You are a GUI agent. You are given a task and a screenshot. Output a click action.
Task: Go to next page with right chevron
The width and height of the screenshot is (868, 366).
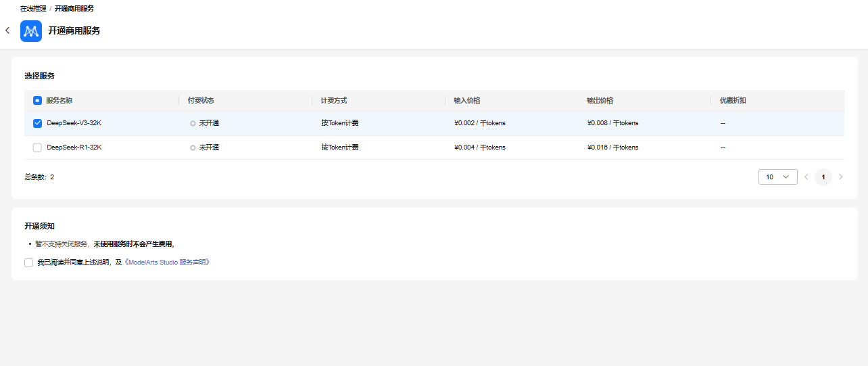coord(841,177)
